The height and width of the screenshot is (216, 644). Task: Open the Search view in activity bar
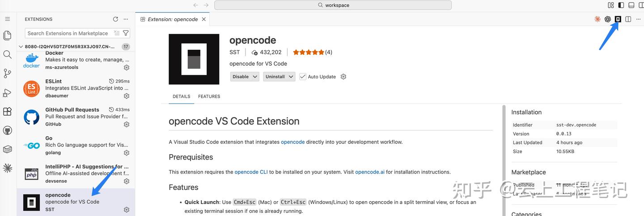[x=7, y=54]
